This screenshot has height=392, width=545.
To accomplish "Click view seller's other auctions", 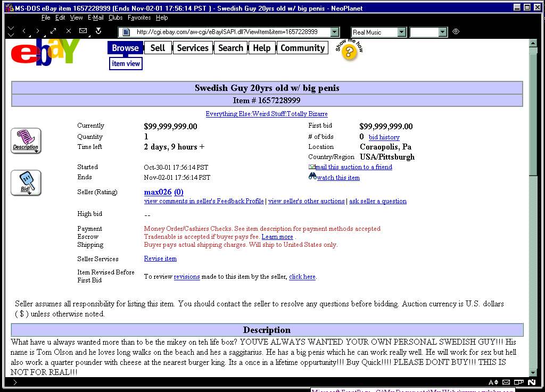I will tap(306, 201).
